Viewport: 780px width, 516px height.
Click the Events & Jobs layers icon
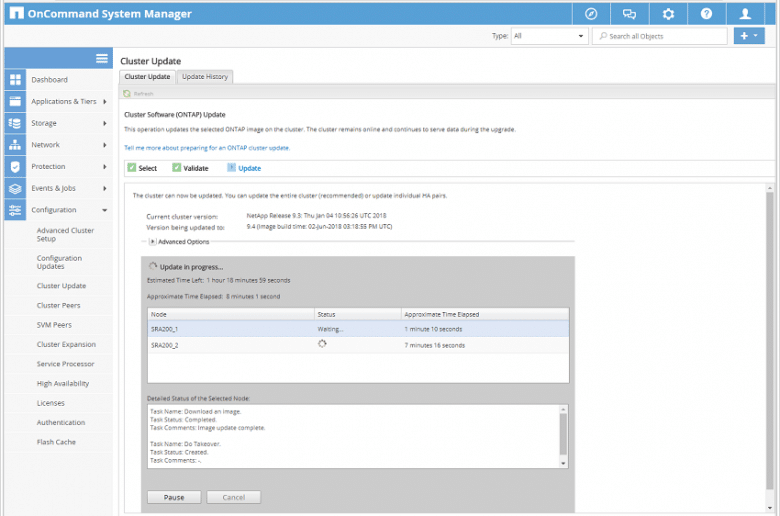(15, 189)
